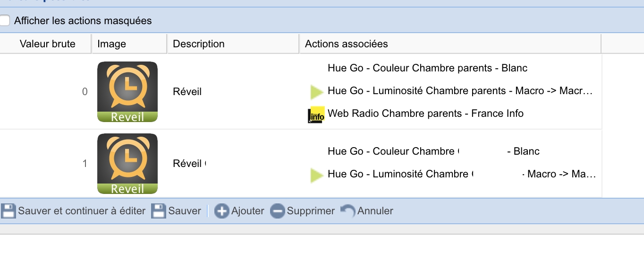The image size is (644, 263).
Task: Select Web Radio Chambre parents - France Info action
Action: pyautogui.click(x=425, y=114)
